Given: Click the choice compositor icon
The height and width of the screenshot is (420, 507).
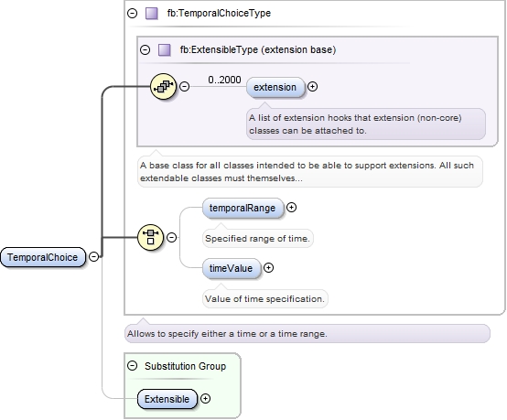Looking at the screenshot, I should tap(150, 237).
